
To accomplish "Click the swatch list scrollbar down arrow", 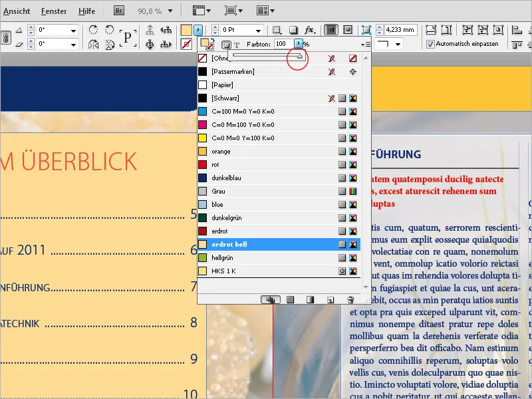I will click(366, 286).
